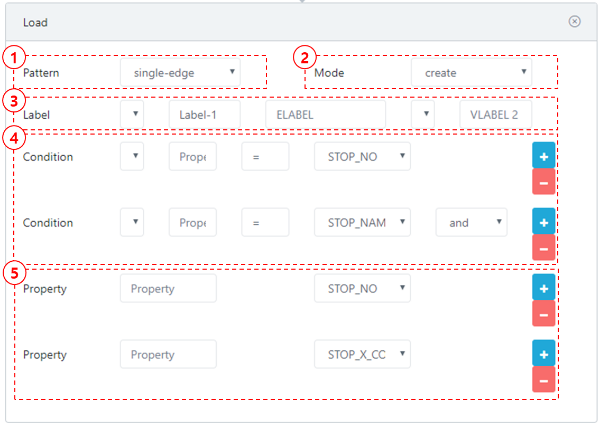Click equals operator field in first Condition
Screen dimensions: 600x426
(265, 156)
